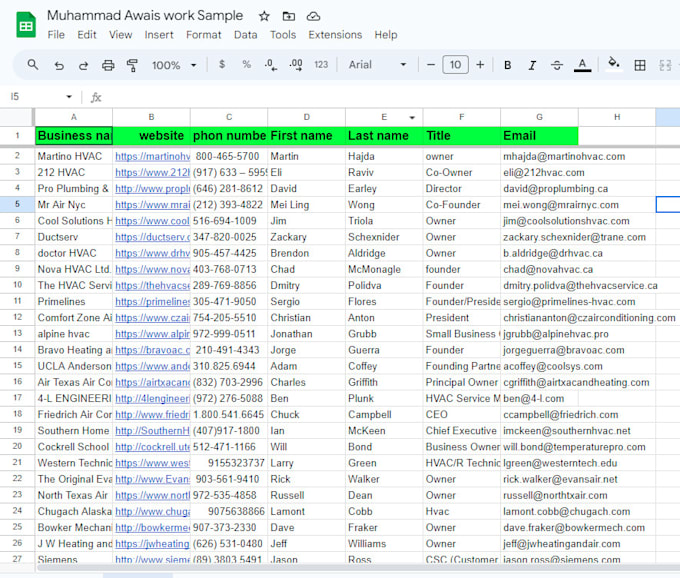Expand the Name box dropdown arrow
This screenshot has height=578, width=680.
click(x=69, y=97)
